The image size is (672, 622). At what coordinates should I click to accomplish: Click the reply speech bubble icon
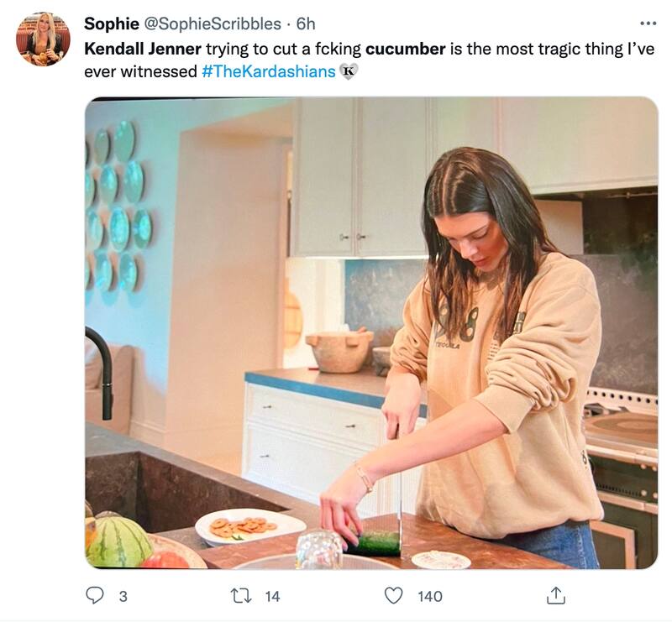pyautogui.click(x=95, y=595)
